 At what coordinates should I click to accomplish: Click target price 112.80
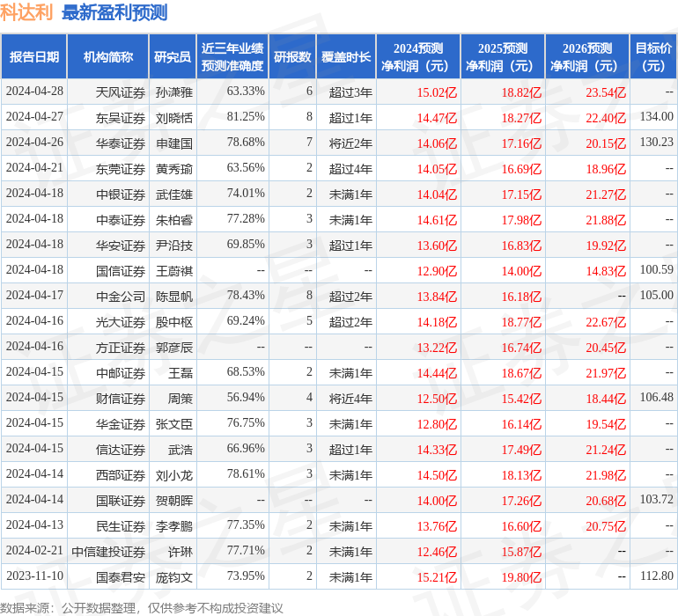pos(656,576)
